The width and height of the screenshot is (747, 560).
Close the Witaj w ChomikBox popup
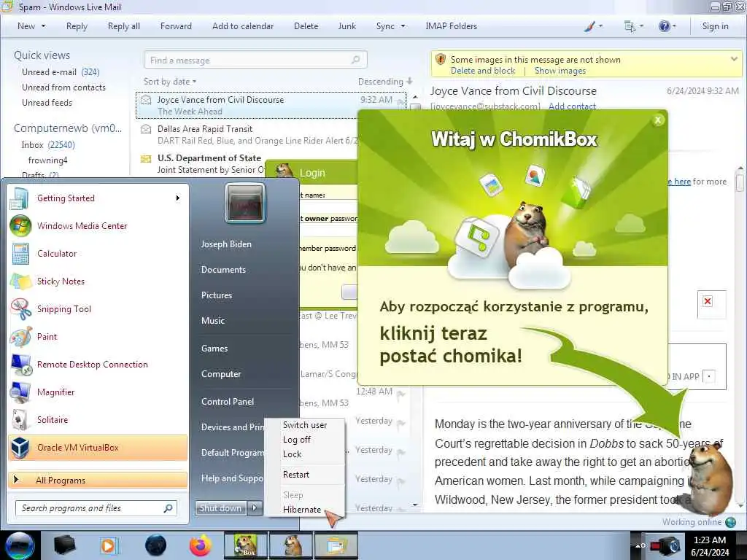[658, 120]
